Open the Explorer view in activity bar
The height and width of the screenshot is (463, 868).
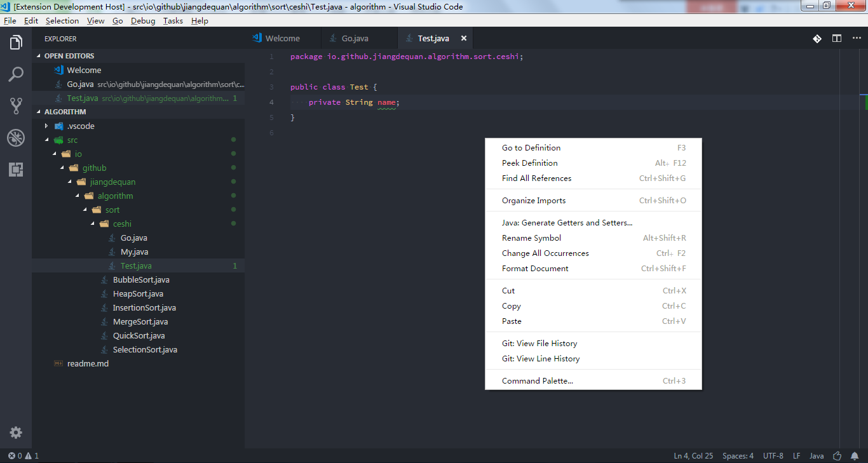pyautogui.click(x=16, y=43)
